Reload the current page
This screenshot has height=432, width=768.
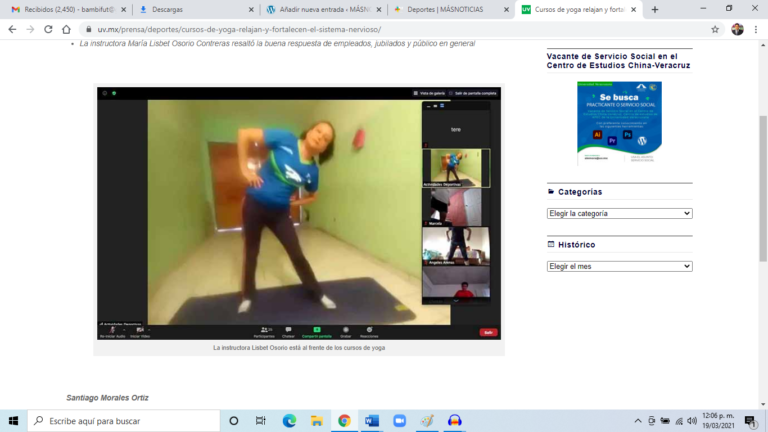pos(48,29)
